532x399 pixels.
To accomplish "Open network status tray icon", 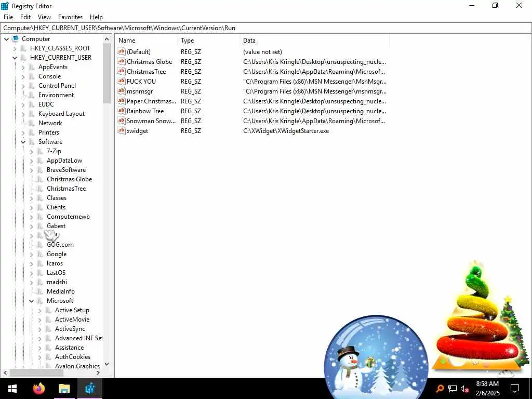I will [x=453, y=389].
